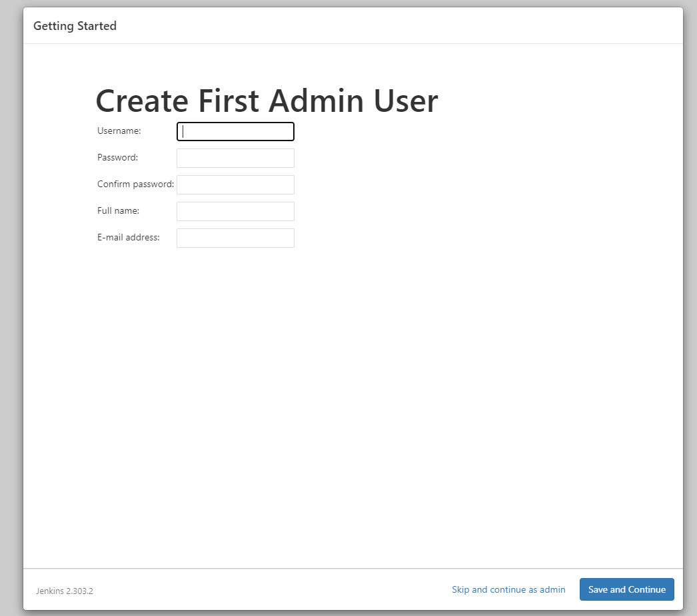
Task: Click the E-mail address label
Action: [129, 238]
